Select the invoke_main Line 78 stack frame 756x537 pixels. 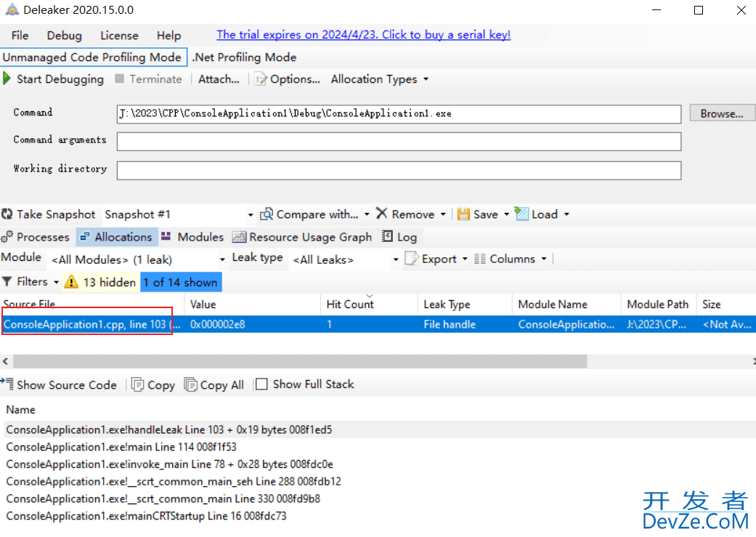coord(169,464)
